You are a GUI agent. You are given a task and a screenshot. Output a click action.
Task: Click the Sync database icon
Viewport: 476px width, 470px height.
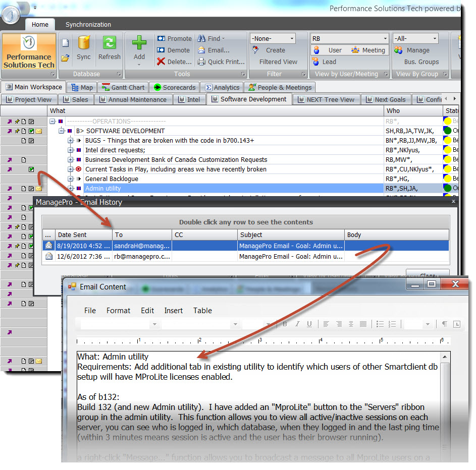[83, 42]
